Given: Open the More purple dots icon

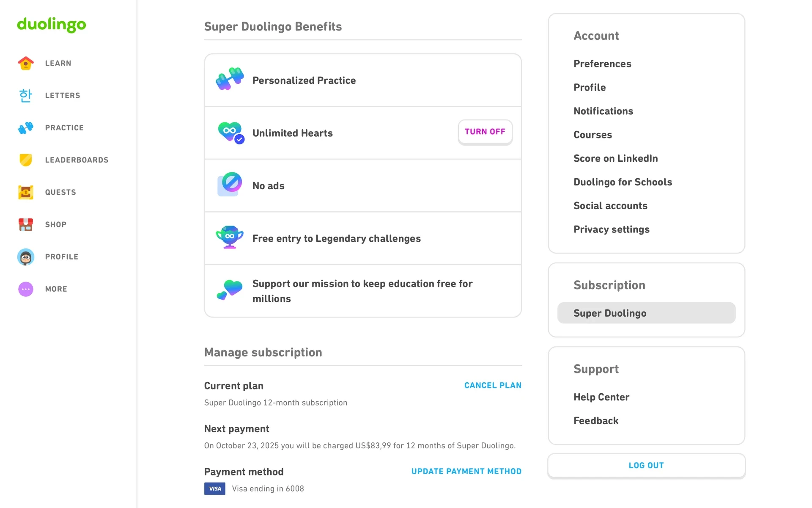Looking at the screenshot, I should [x=26, y=289].
